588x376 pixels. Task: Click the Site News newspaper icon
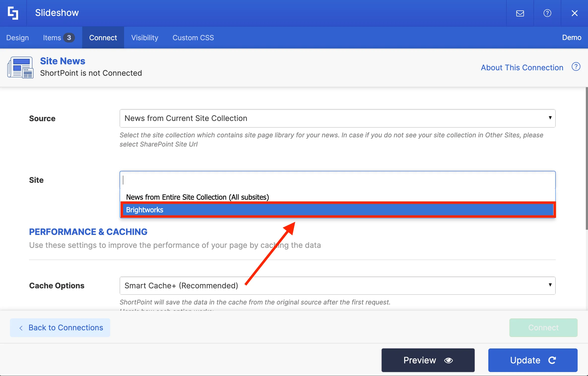click(20, 67)
